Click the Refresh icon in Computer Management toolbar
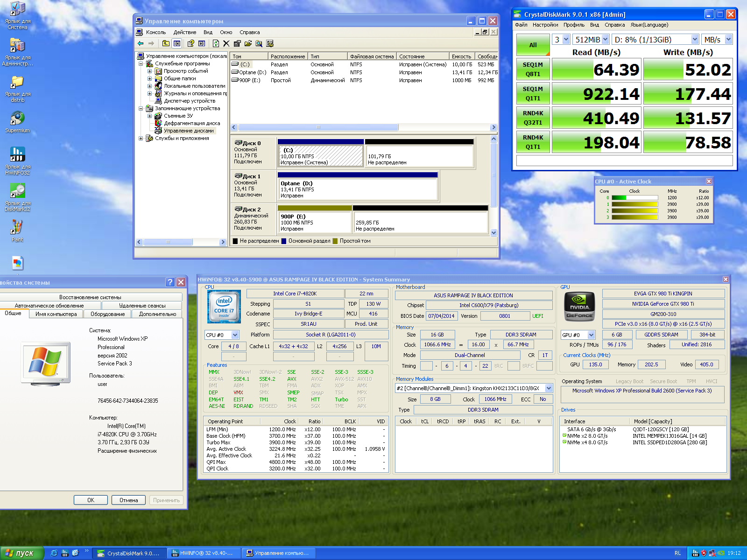 pos(216,43)
